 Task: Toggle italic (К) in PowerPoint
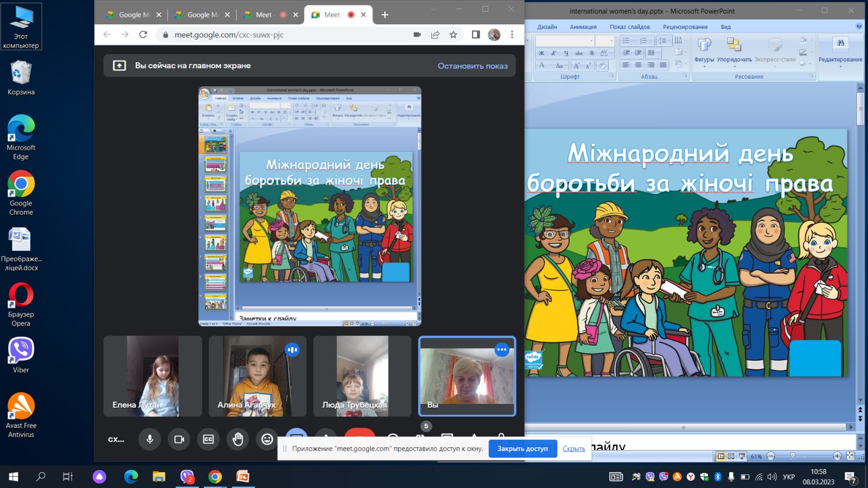pyautogui.click(x=554, y=53)
